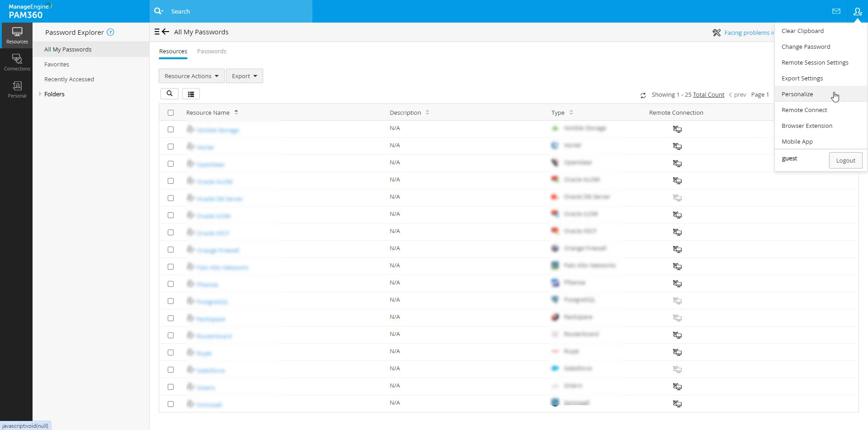Click the user account icon
Screen dimensions: 868x430
point(858,11)
